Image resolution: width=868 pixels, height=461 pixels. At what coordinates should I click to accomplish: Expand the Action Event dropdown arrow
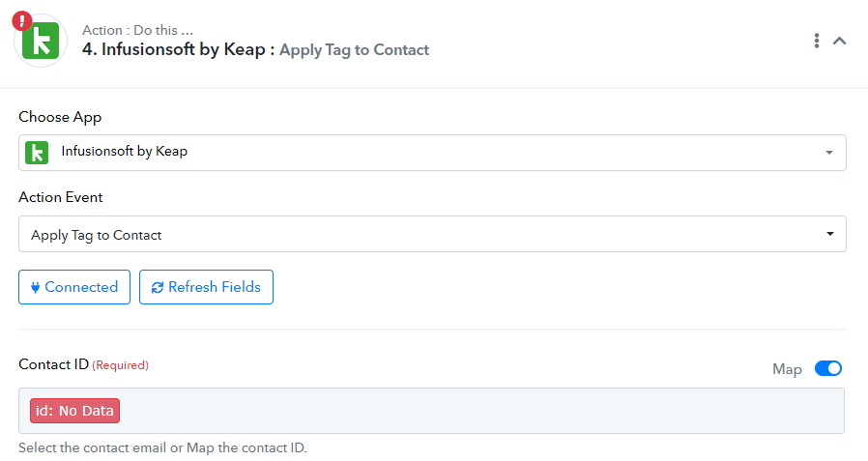pyautogui.click(x=829, y=234)
